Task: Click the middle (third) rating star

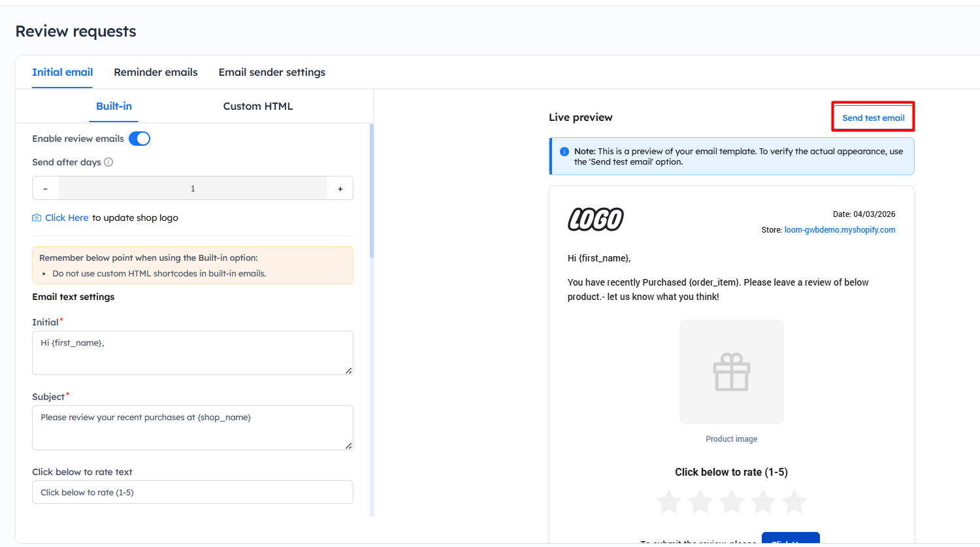Action: click(x=732, y=502)
